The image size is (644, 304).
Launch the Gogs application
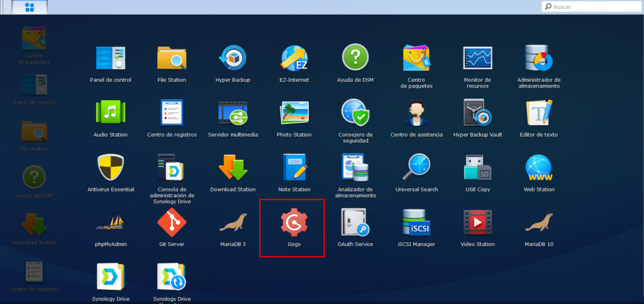coord(294,222)
